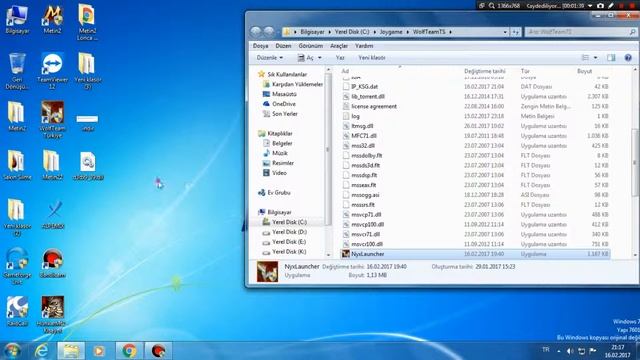
Task: Open the Dosya menu
Action: [x=260, y=46]
